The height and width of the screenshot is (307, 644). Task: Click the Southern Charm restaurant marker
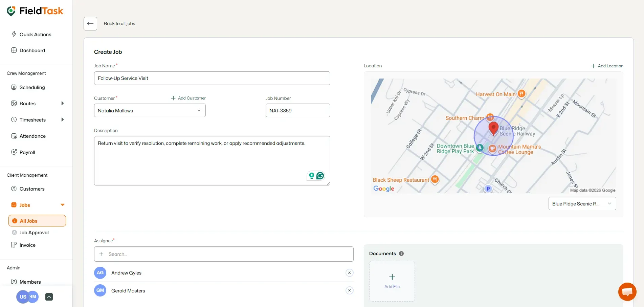click(x=490, y=117)
